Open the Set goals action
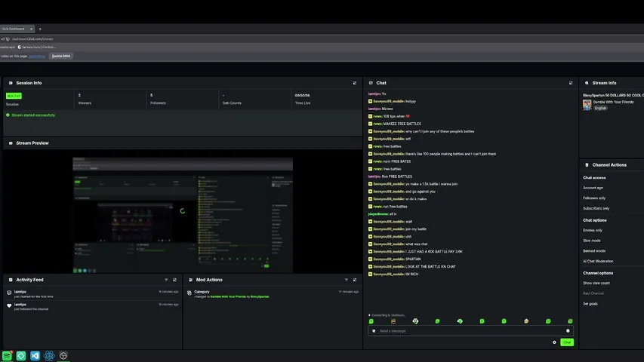The width and height of the screenshot is (644, 362). click(590, 304)
